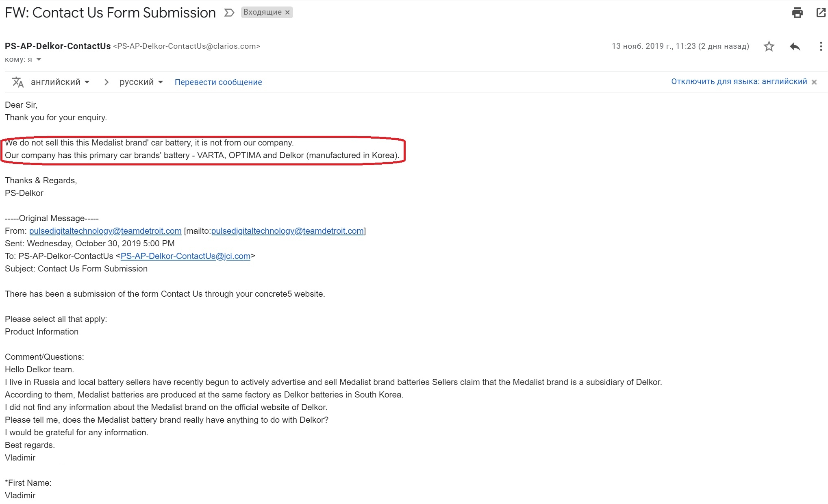Open the three-dot more options menu
Viewport: 828px width, 504px height.
pyautogui.click(x=821, y=46)
